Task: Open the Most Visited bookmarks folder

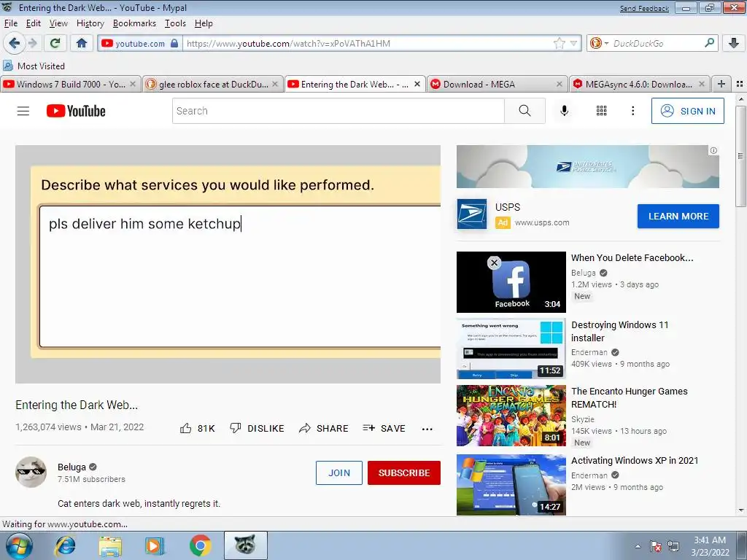Action: [x=34, y=66]
